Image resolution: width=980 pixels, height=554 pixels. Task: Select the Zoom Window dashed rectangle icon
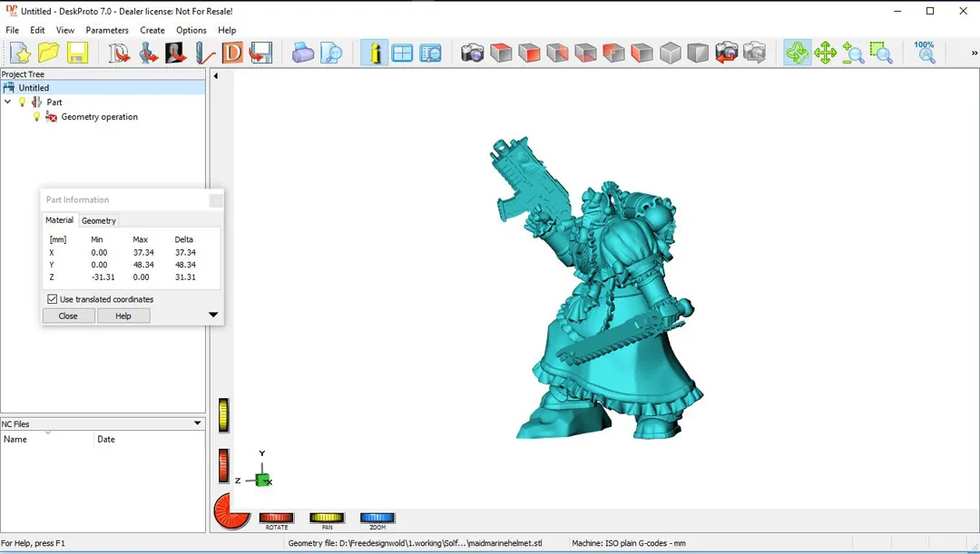pyautogui.click(x=881, y=53)
